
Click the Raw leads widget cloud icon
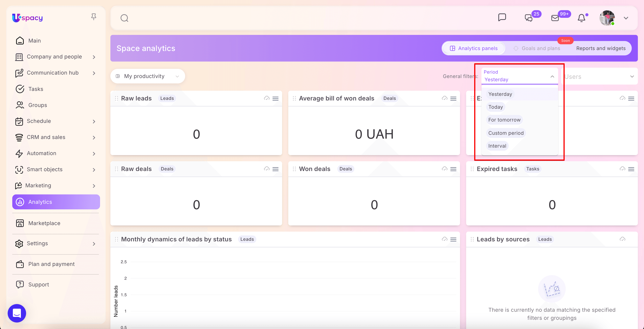pyautogui.click(x=266, y=98)
